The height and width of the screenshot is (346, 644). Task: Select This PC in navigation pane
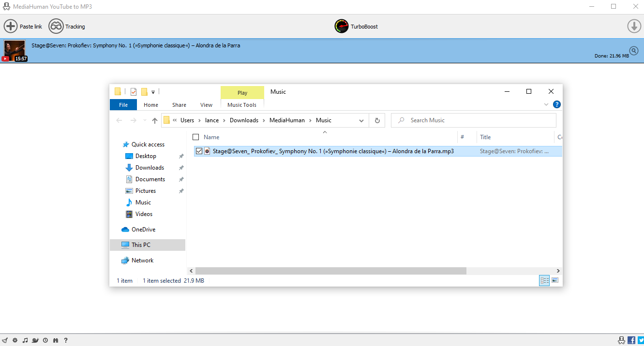(x=148, y=245)
